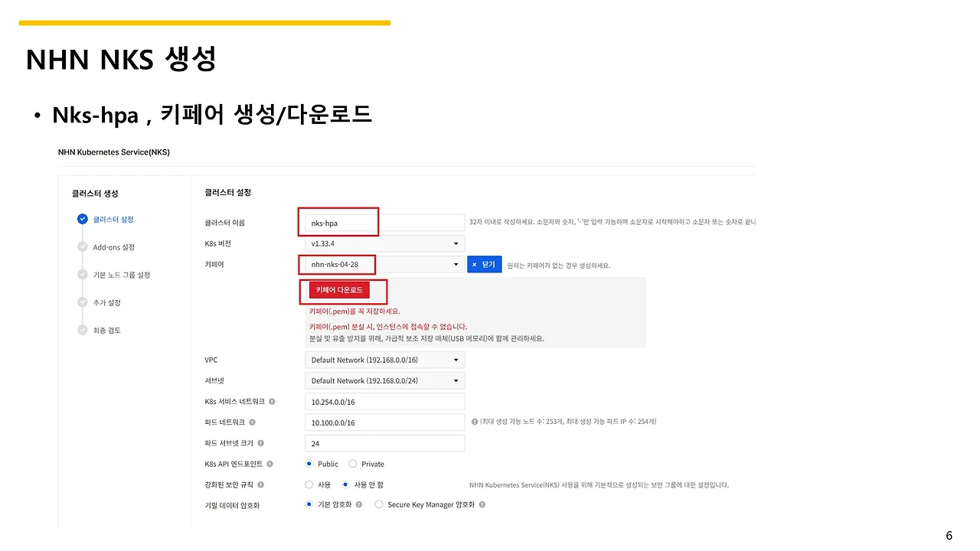
Task: Click the info icon beside 파드 네트워크 label
Action: tap(252, 422)
